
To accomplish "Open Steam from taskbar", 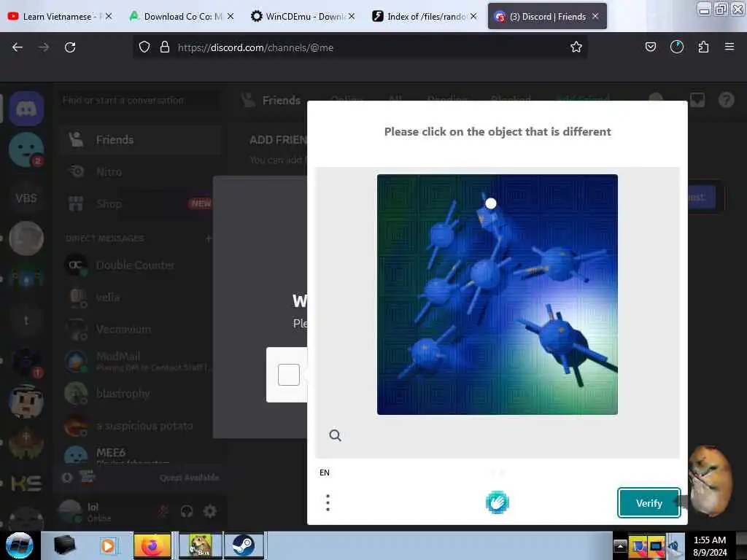I will [244, 545].
